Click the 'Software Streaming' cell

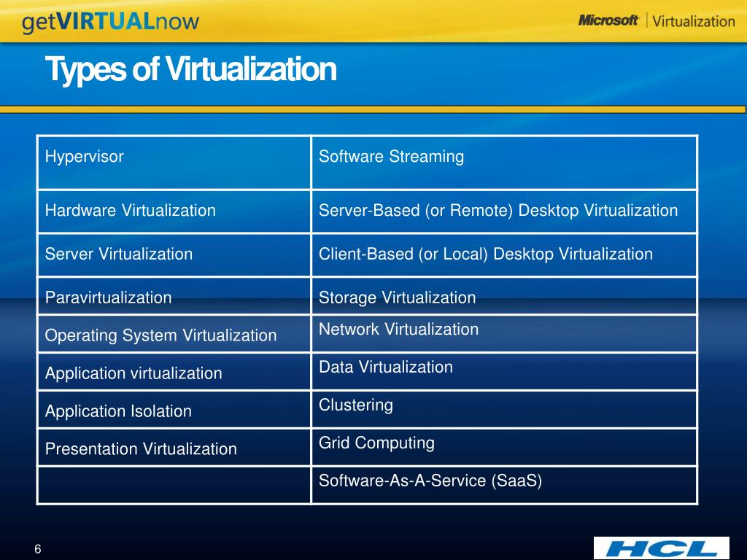click(x=504, y=163)
